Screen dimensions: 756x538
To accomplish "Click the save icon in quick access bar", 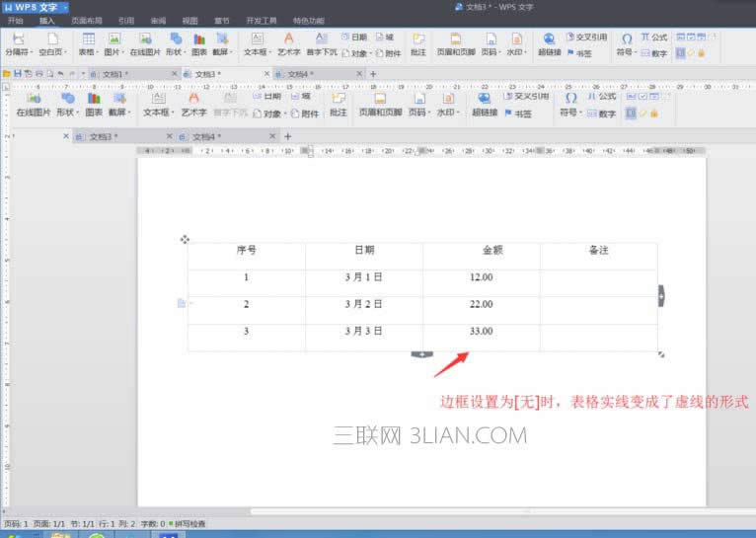I will coord(18,74).
